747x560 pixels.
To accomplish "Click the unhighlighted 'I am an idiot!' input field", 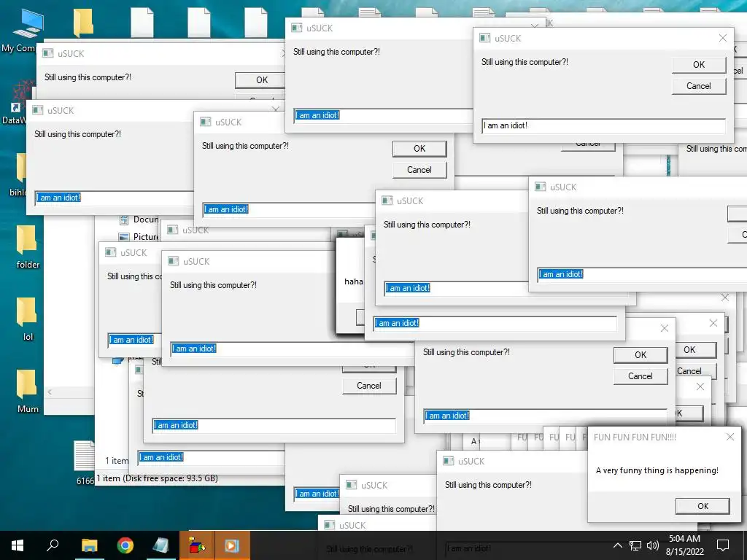I will [x=603, y=125].
